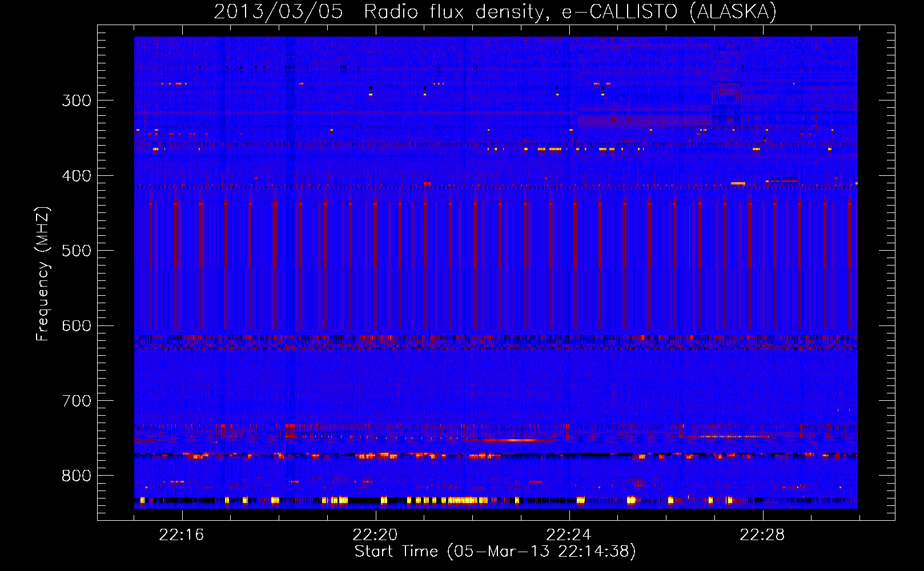
Task: Click the 700 frequency tick label
Action: pyautogui.click(x=77, y=401)
